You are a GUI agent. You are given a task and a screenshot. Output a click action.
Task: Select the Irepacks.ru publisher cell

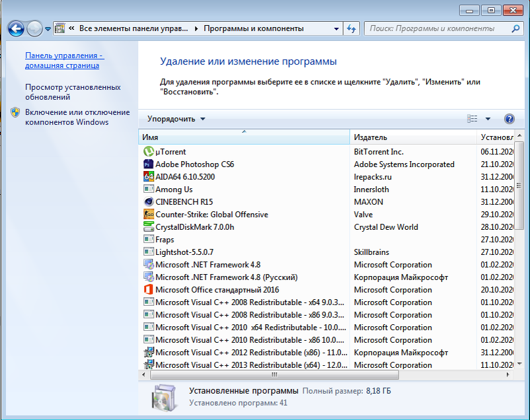click(373, 177)
